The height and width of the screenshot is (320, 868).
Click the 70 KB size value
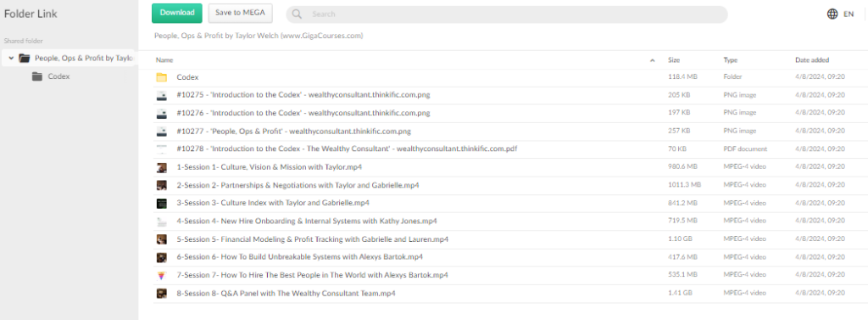pyautogui.click(x=677, y=149)
